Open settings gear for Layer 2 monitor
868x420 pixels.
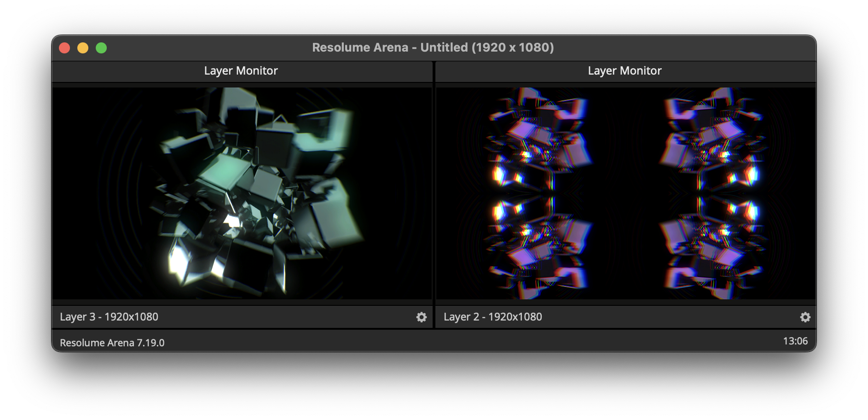(x=805, y=317)
